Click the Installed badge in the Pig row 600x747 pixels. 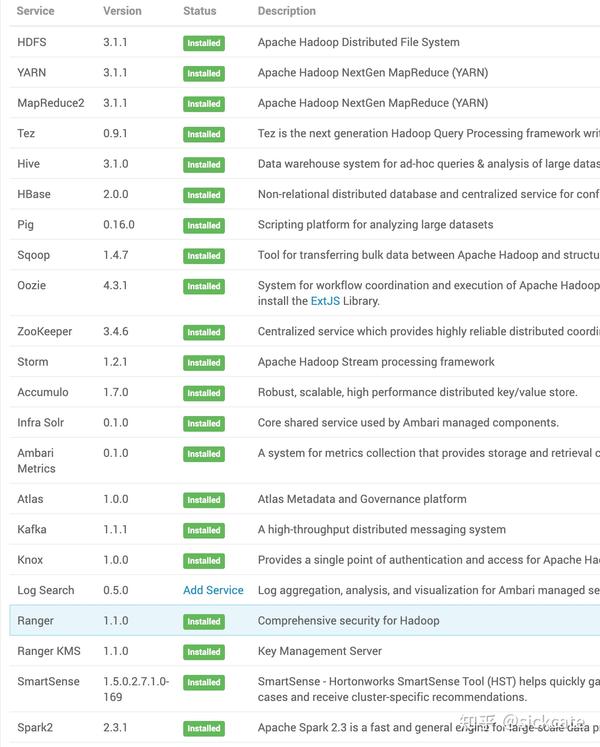coord(203,226)
